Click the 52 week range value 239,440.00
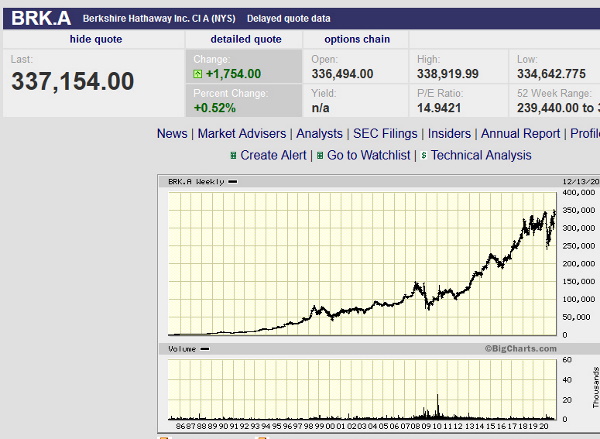600x439 pixels. pyautogui.click(x=559, y=108)
